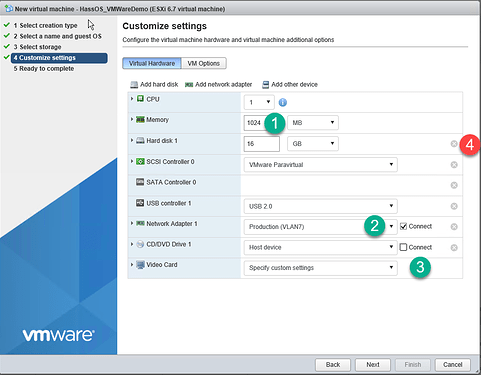
Task: Click the Add hard disk icon
Action: coord(134,85)
